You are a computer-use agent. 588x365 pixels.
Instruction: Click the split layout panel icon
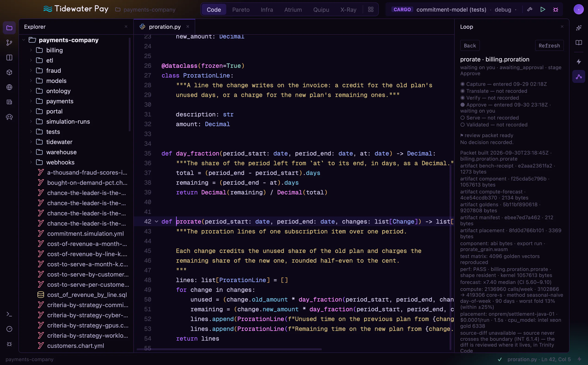pyautogui.click(x=9, y=57)
